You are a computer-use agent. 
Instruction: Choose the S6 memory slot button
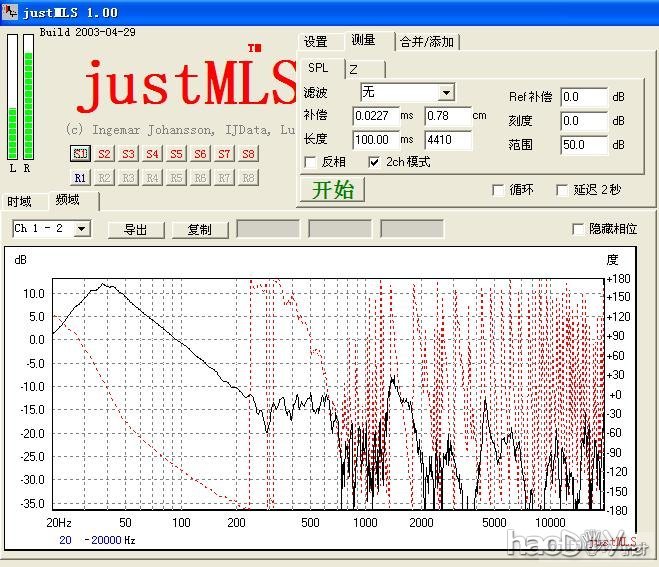tap(200, 154)
